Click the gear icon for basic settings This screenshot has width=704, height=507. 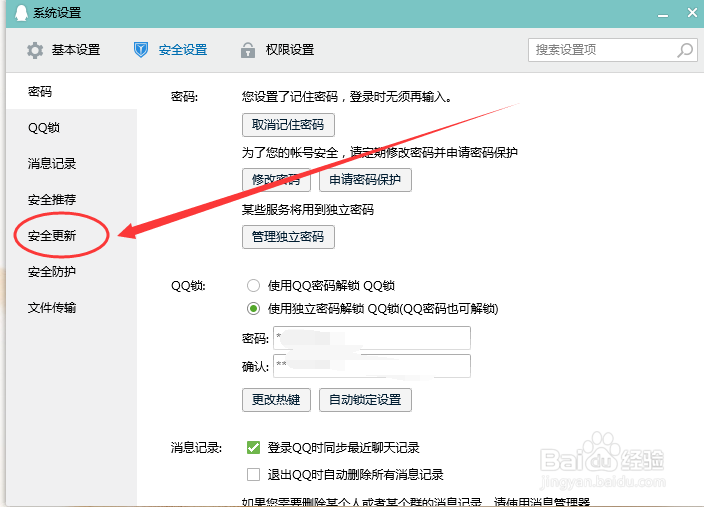(35, 50)
